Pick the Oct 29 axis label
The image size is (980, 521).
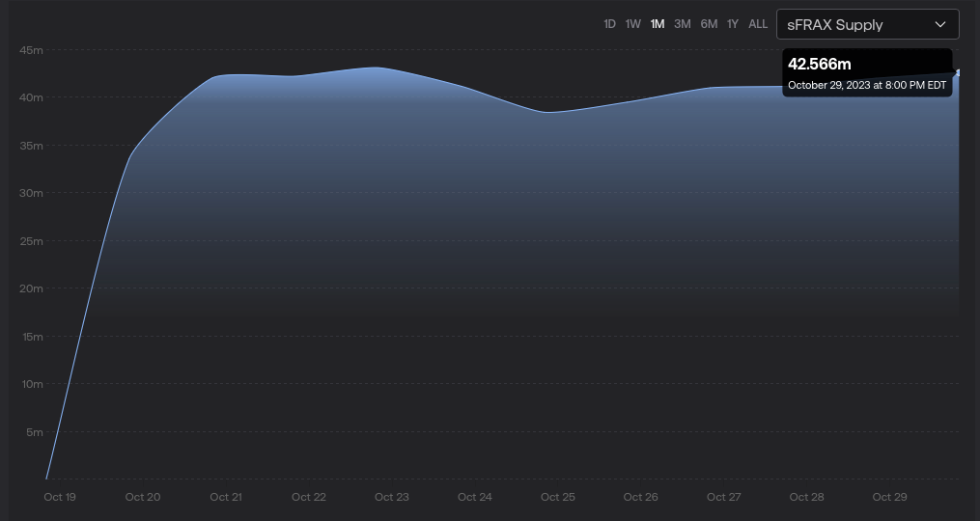click(x=889, y=497)
